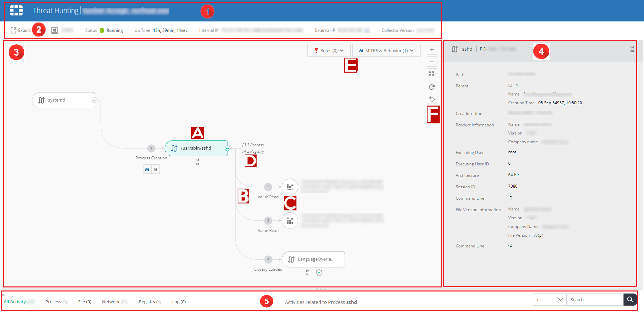644x312 pixels.
Task: Click event number 2 circle
Action: (x=268, y=187)
